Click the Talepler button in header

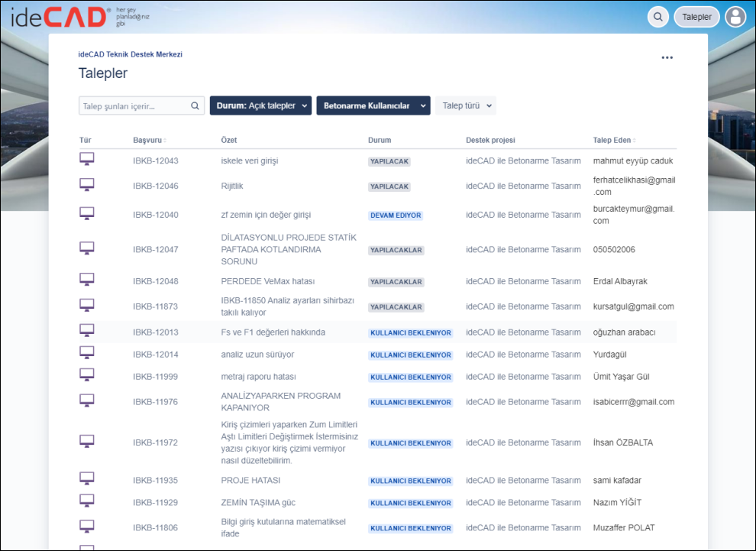point(696,17)
